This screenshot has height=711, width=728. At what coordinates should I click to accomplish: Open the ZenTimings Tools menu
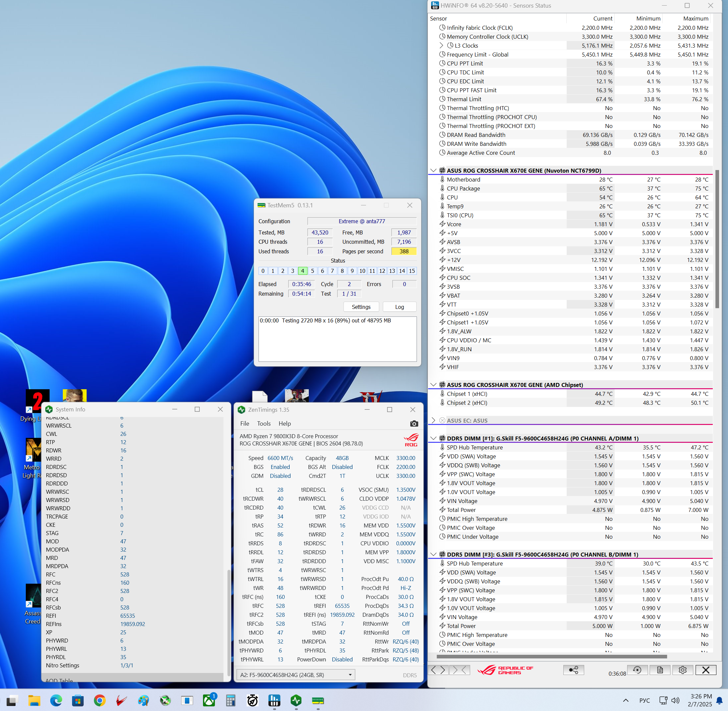263,424
